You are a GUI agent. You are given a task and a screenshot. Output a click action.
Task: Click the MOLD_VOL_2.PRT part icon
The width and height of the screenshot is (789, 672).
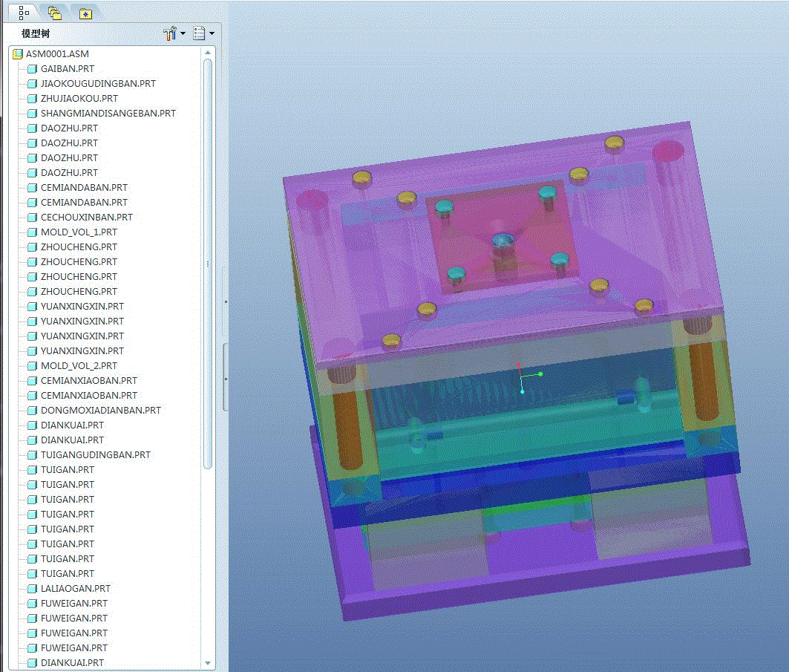(32, 365)
